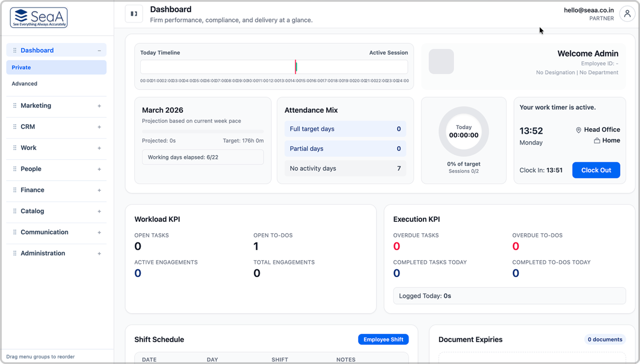Open the Work menu item
Image resolution: width=640 pixels, height=364 pixels.
pyautogui.click(x=28, y=148)
